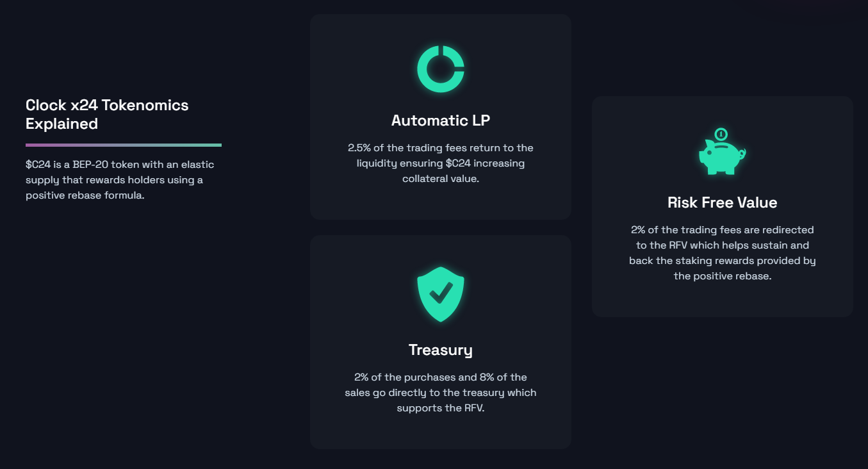868x469 pixels.
Task: Click the purple-to-green gradient divider line
Action: (x=124, y=145)
